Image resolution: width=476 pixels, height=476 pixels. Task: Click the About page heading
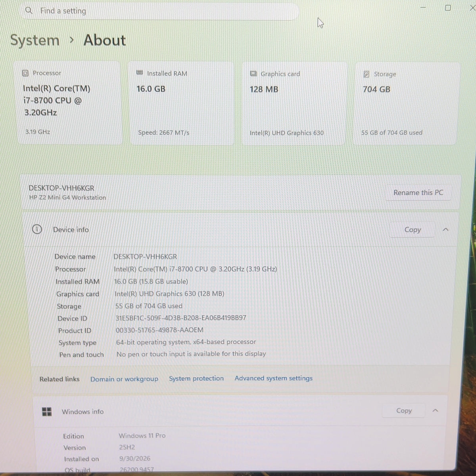(x=104, y=40)
